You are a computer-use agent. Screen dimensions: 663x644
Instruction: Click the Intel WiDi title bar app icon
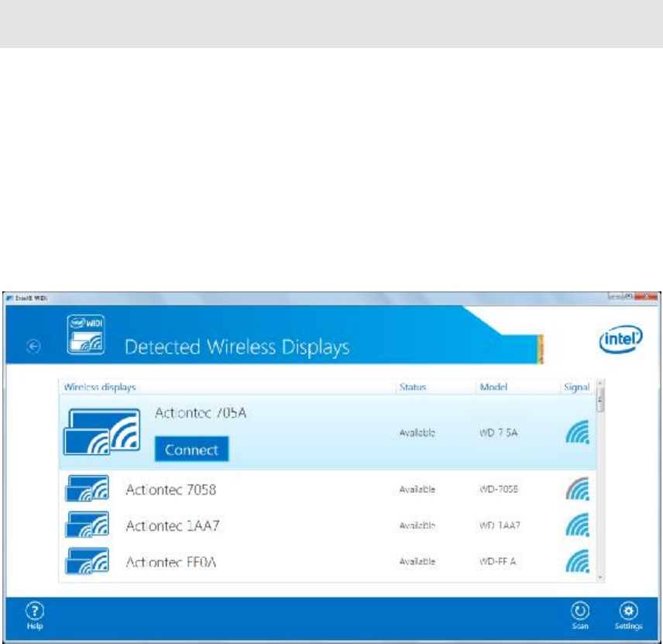pos(10,298)
